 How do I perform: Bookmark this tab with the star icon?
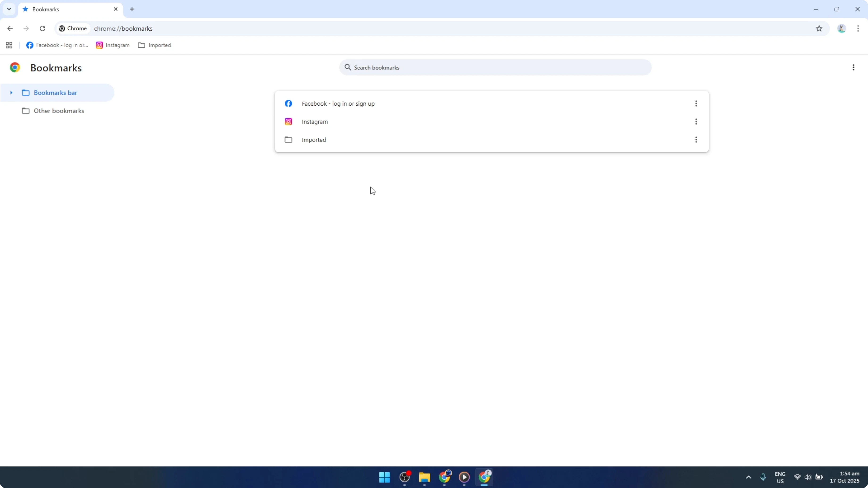(819, 29)
